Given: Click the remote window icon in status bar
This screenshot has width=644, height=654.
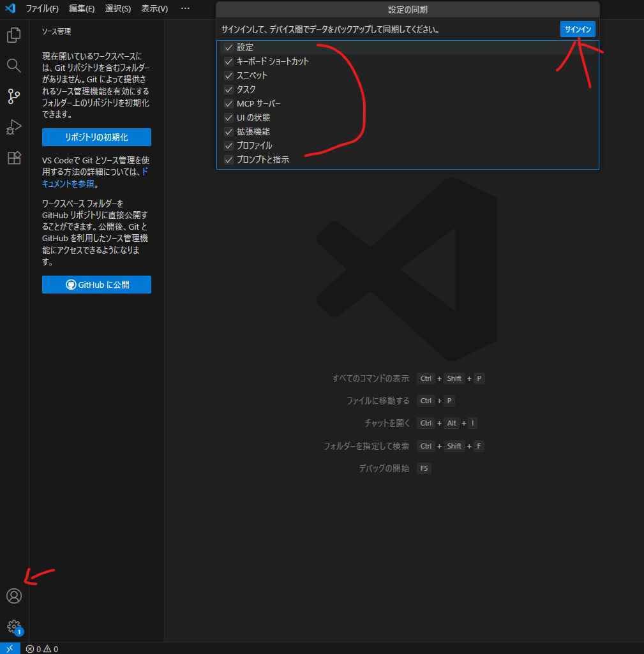Looking at the screenshot, I should coord(10,648).
